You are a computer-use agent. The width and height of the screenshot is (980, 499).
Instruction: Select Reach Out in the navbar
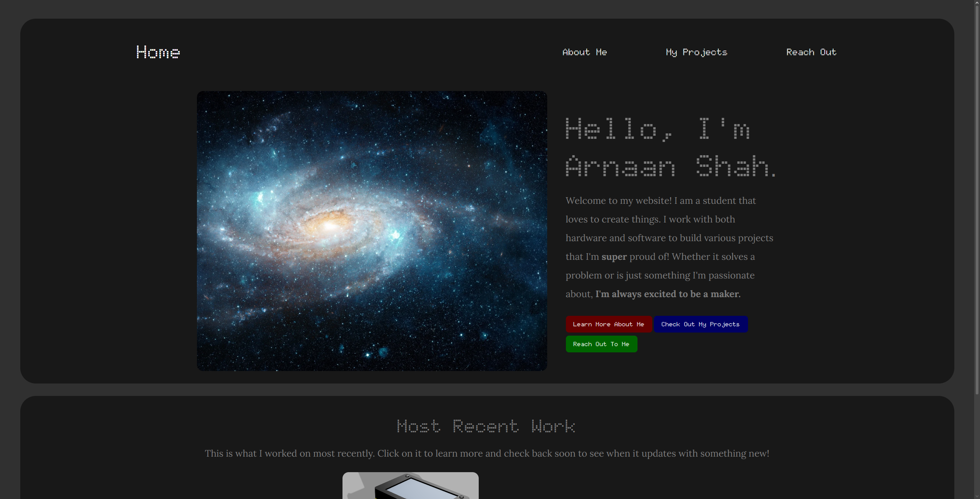[811, 52]
